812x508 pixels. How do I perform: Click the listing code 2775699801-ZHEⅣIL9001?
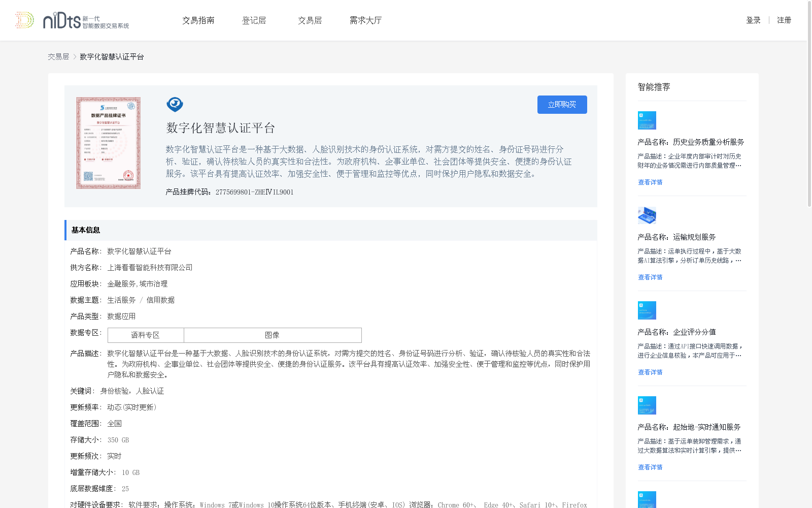[254, 192]
